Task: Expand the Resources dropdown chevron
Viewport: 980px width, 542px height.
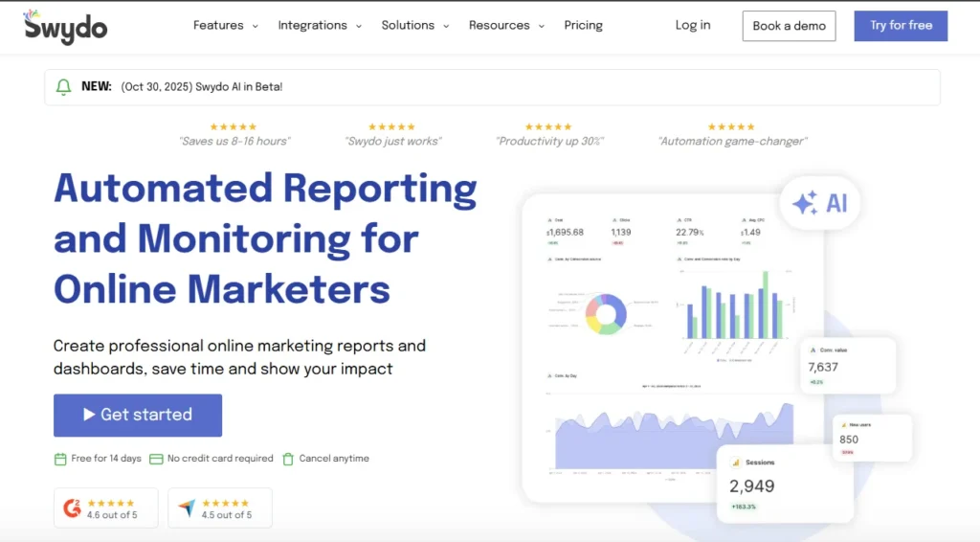Action: coord(542,26)
